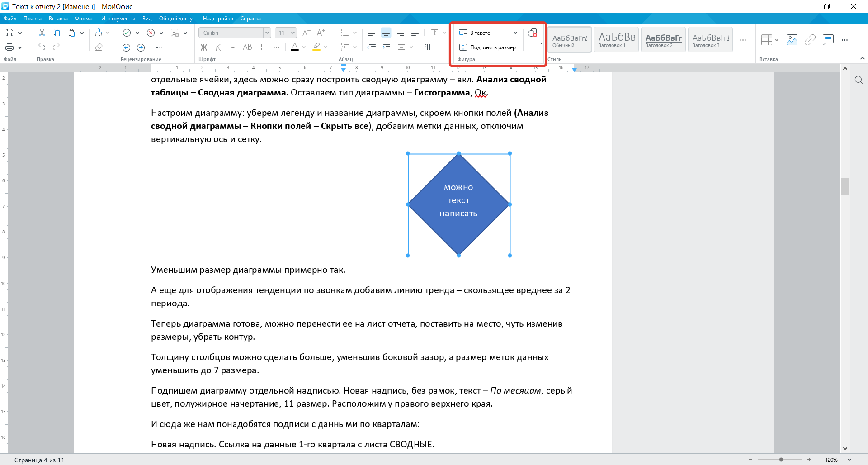Toggle italic (К) formatting
Screen dimensions: 868x465
pyautogui.click(x=218, y=47)
